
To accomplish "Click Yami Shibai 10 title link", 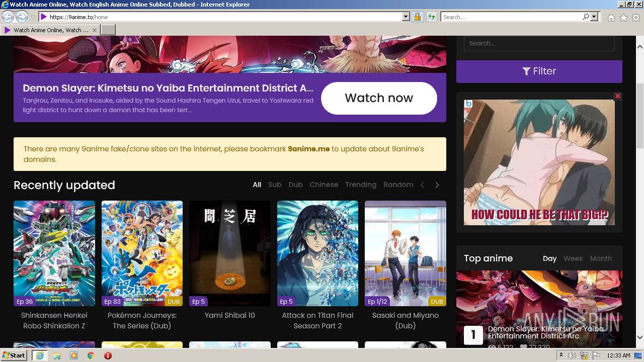I will pyautogui.click(x=230, y=315).
